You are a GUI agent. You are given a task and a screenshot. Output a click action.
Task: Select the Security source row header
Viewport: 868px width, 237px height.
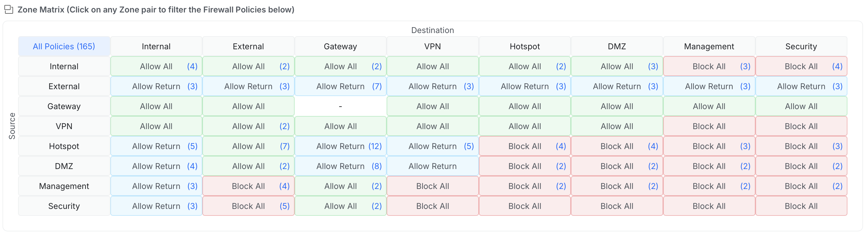pyautogui.click(x=64, y=206)
